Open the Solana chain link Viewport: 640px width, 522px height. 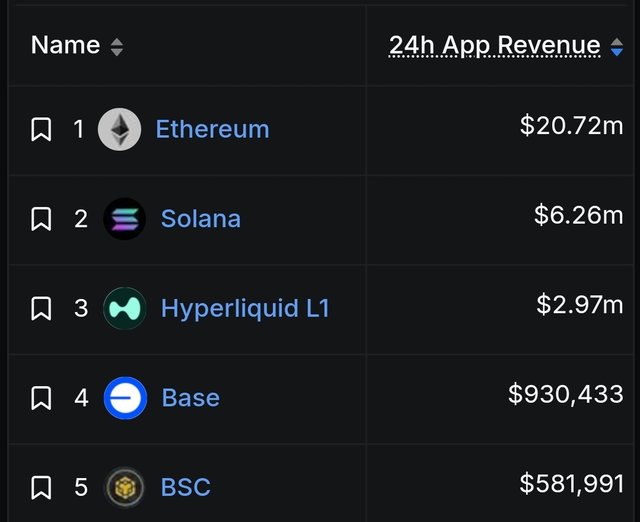pos(201,219)
